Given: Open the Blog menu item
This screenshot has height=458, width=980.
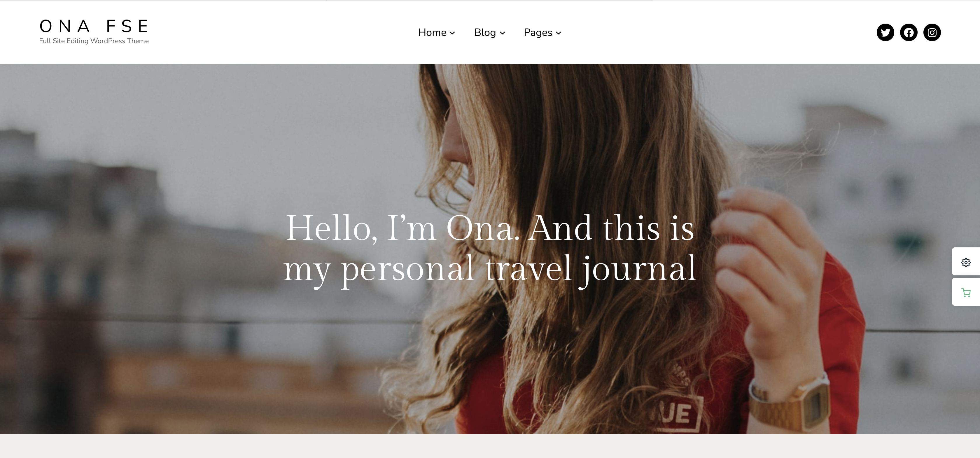Looking at the screenshot, I should coord(485,32).
